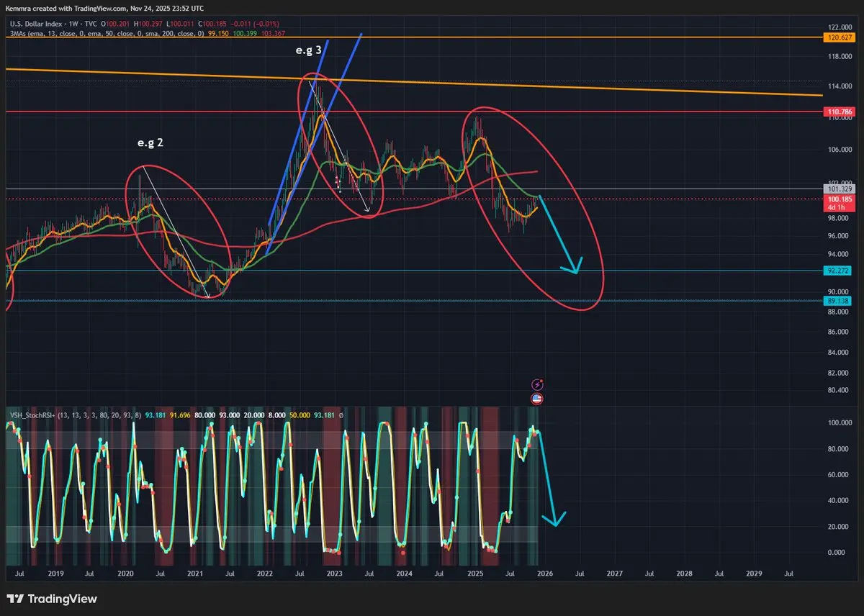Click 40.000 on the StochRSI axis

[837, 501]
